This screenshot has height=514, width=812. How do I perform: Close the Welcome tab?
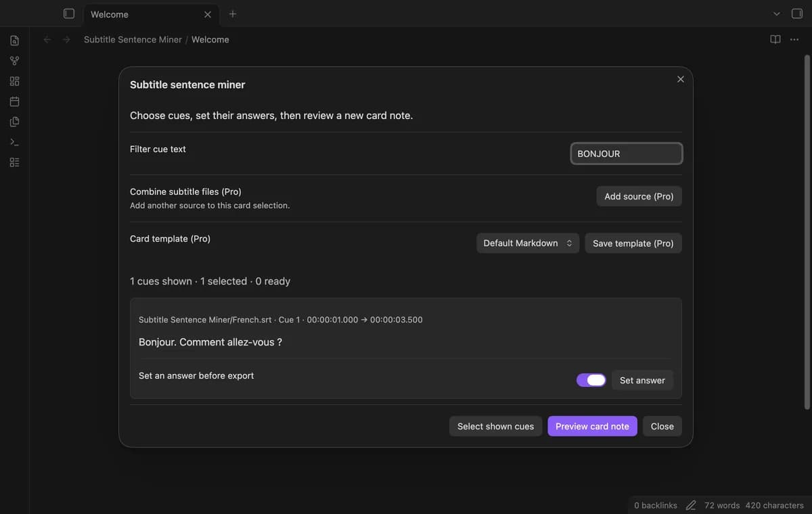pos(208,14)
